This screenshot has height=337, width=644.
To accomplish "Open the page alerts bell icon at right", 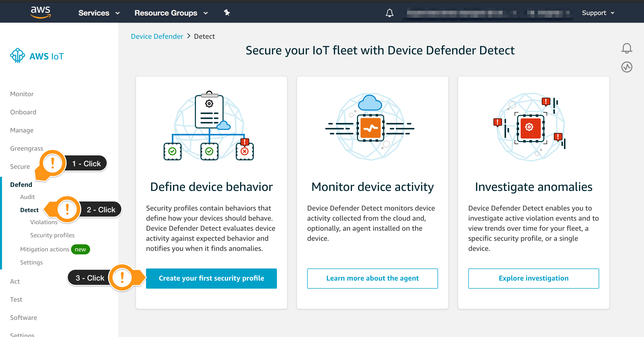I will (x=627, y=48).
